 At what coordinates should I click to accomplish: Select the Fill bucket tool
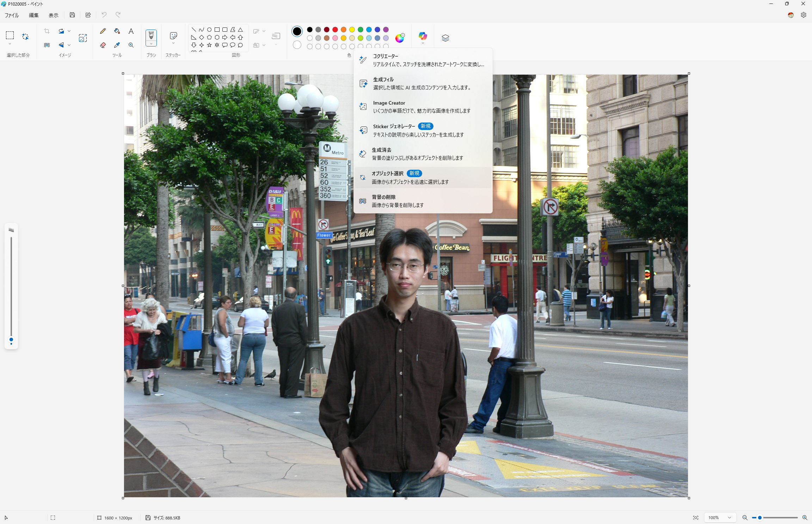coord(117,31)
